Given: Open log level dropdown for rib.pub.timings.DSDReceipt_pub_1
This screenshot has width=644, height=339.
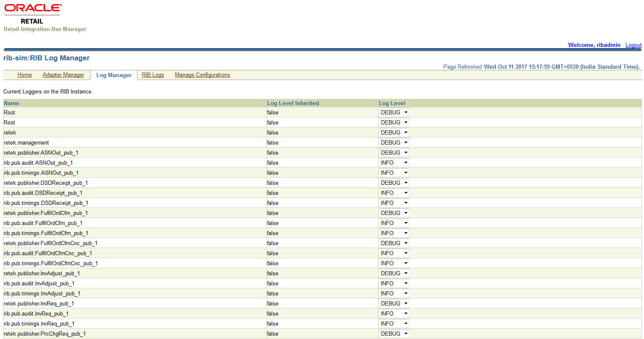Looking at the screenshot, I should (x=394, y=203).
